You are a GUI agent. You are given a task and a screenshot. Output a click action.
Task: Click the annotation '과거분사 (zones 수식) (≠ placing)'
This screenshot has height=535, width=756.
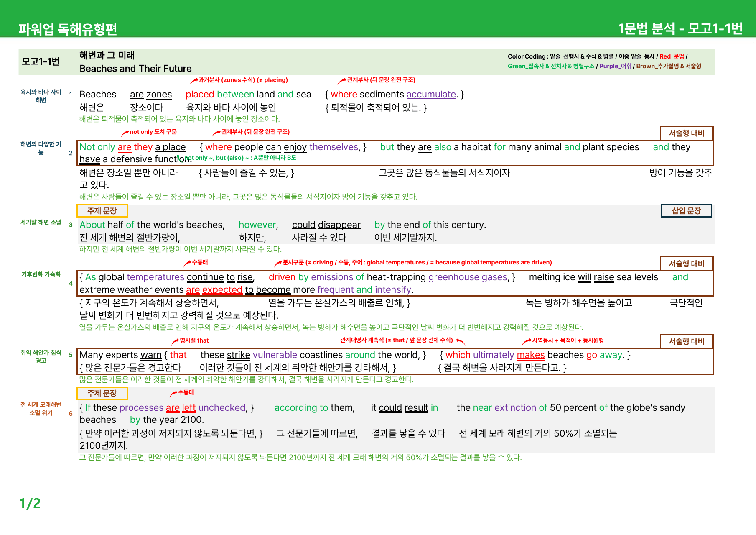[243, 80]
